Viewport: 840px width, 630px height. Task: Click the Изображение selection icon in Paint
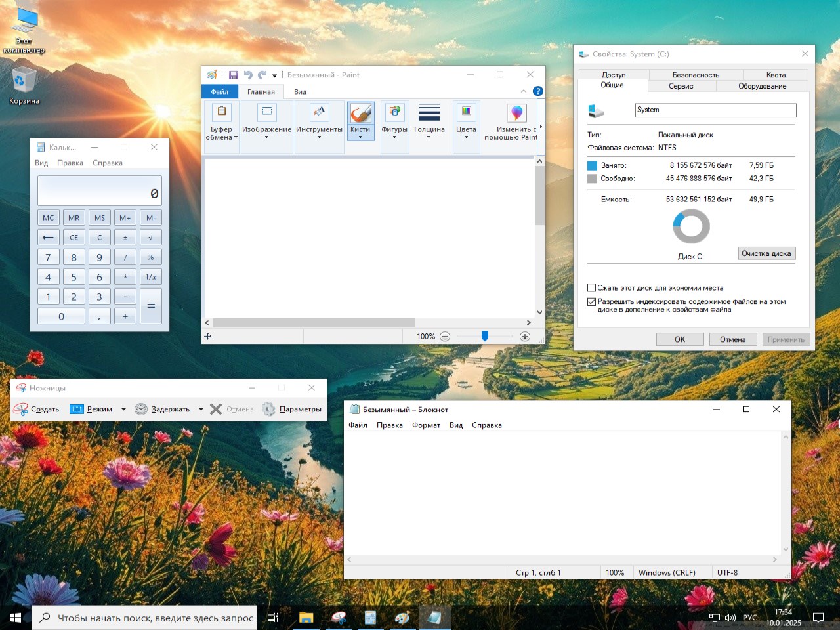point(266,112)
